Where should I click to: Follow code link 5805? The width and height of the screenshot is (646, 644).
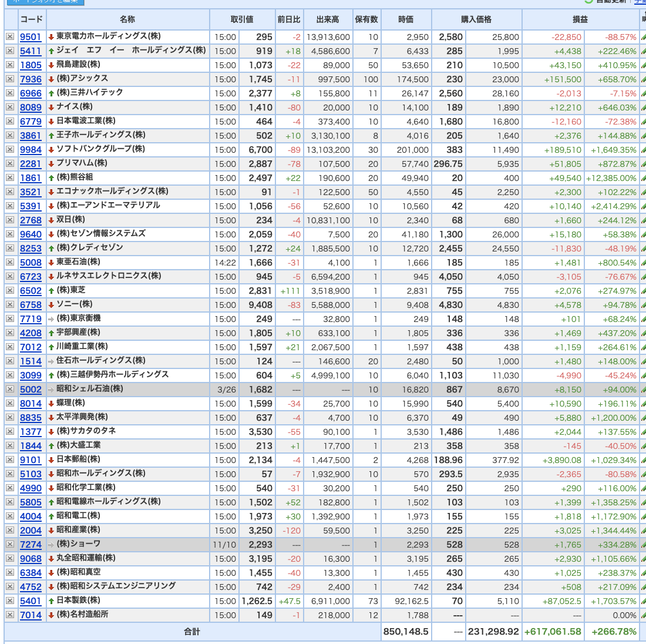click(x=31, y=502)
